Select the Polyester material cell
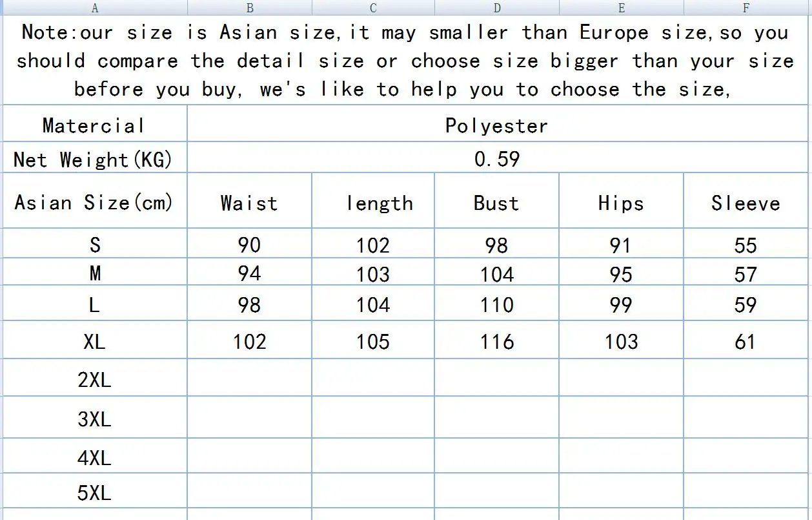The width and height of the screenshot is (812, 520). tap(496, 125)
